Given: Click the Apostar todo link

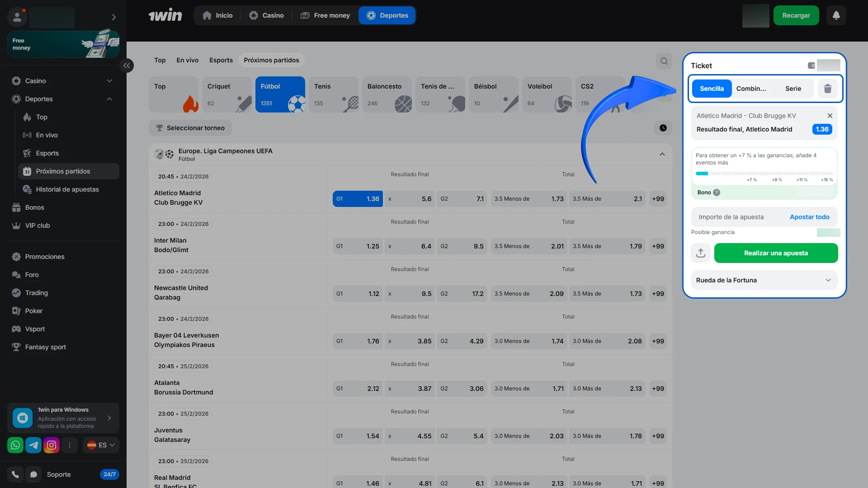Looking at the screenshot, I should pos(809,217).
